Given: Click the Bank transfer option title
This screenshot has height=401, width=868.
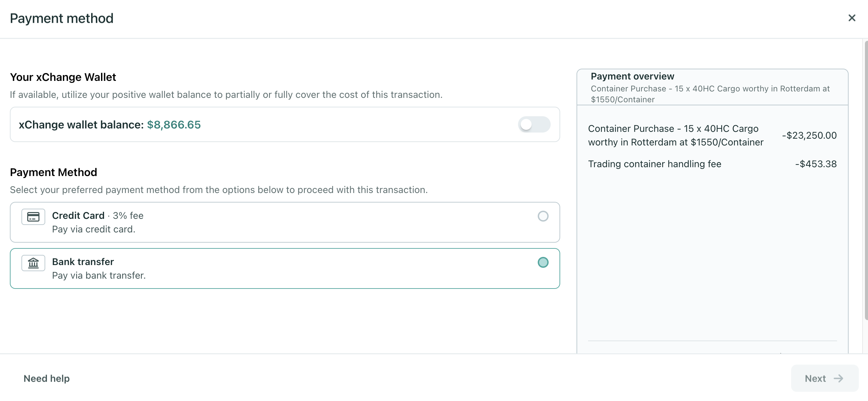Looking at the screenshot, I should click(x=83, y=262).
